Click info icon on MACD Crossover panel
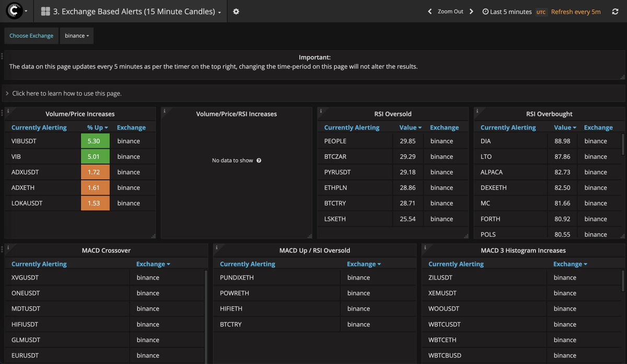This screenshot has width=627, height=364. click(8, 248)
